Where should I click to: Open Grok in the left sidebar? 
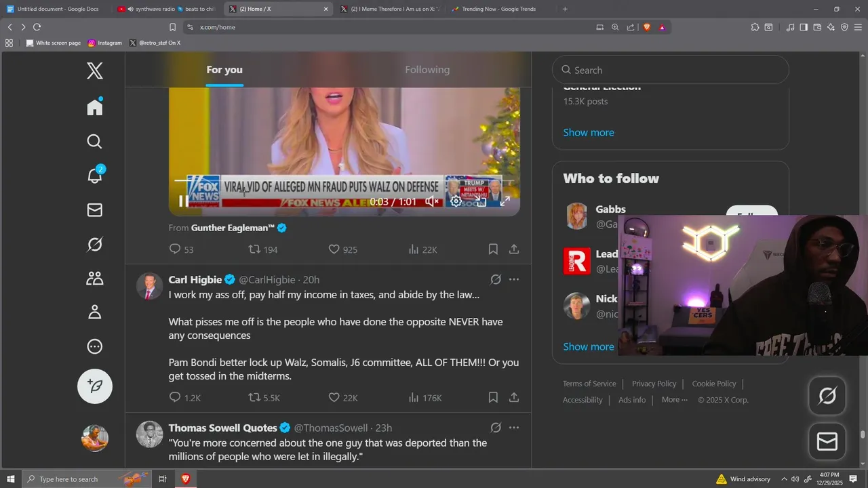pyautogui.click(x=95, y=244)
